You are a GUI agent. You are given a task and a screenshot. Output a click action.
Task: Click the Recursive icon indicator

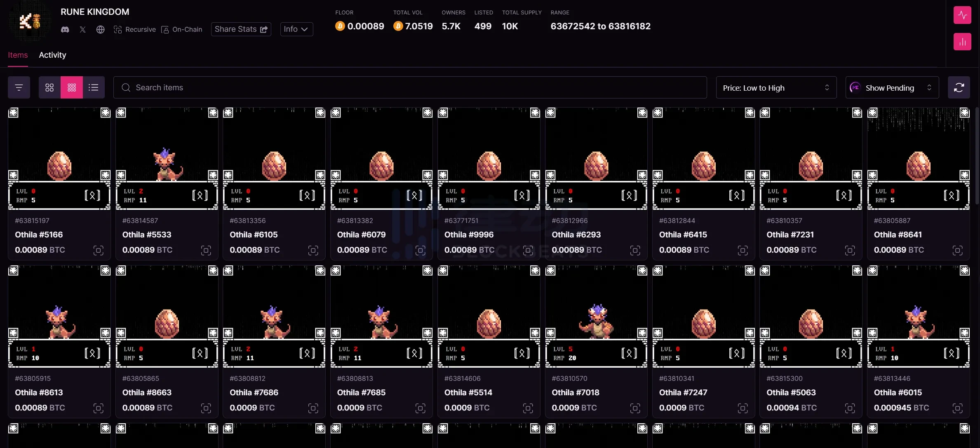coord(118,29)
